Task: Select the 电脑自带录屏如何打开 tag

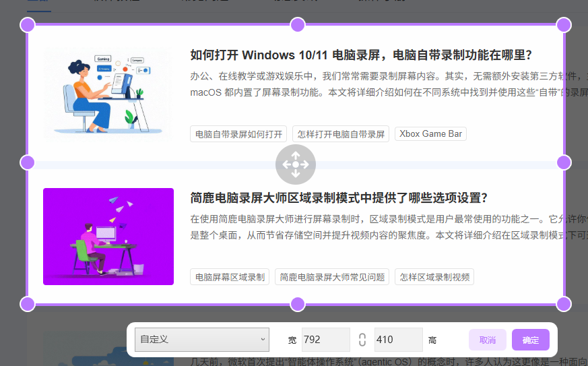Action: pos(238,134)
